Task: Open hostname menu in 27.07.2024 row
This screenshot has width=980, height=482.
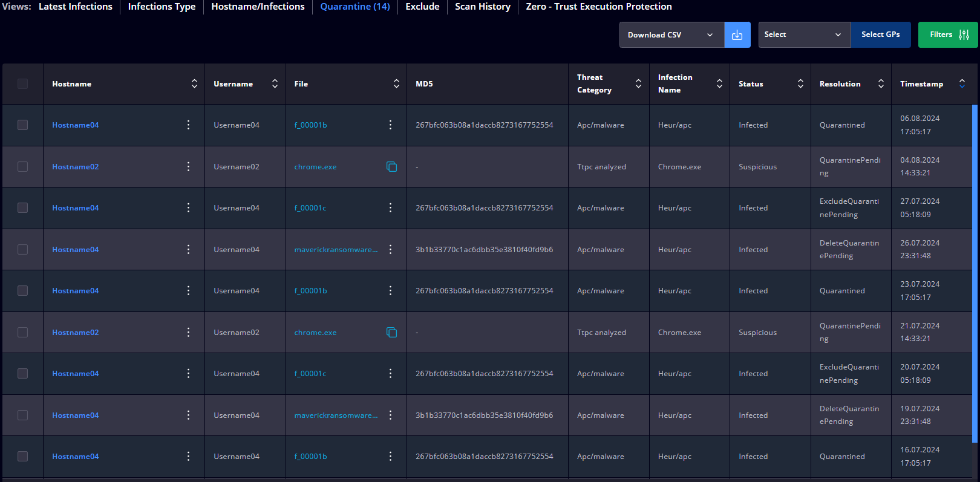Action: (188, 207)
